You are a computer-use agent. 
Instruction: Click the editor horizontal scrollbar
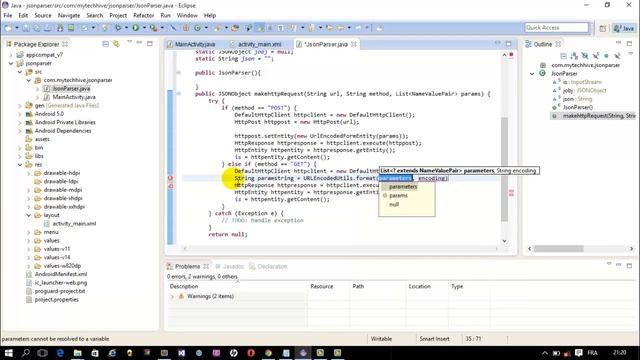click(340, 248)
